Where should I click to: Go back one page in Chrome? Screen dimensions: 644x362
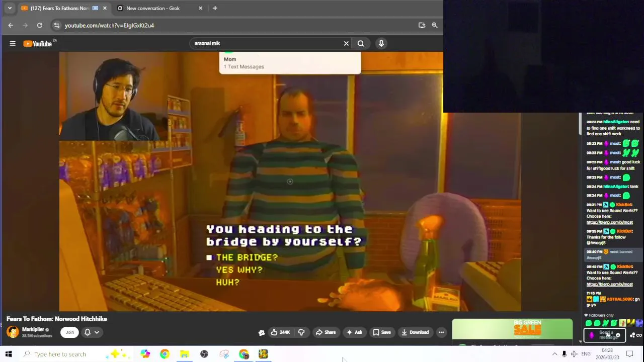(x=11, y=25)
